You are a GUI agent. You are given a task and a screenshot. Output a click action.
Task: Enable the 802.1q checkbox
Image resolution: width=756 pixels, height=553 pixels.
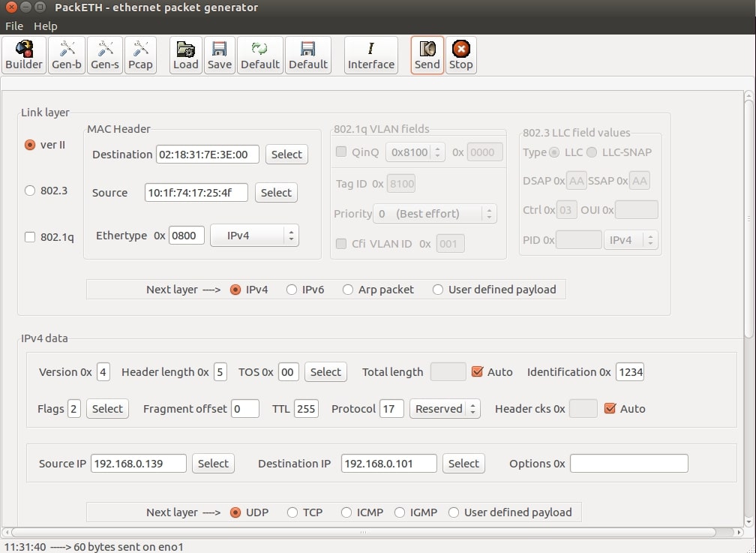pyautogui.click(x=30, y=237)
